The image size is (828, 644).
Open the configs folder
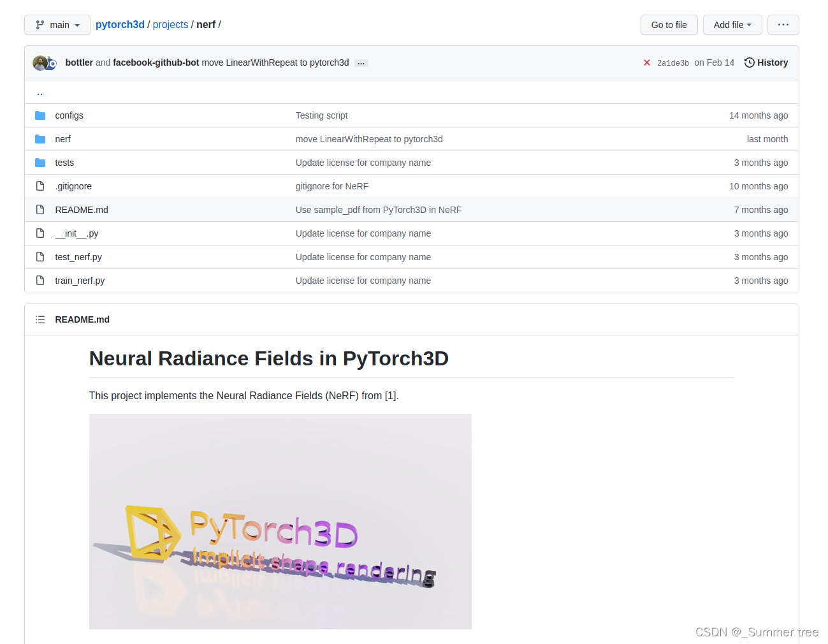pyautogui.click(x=69, y=115)
